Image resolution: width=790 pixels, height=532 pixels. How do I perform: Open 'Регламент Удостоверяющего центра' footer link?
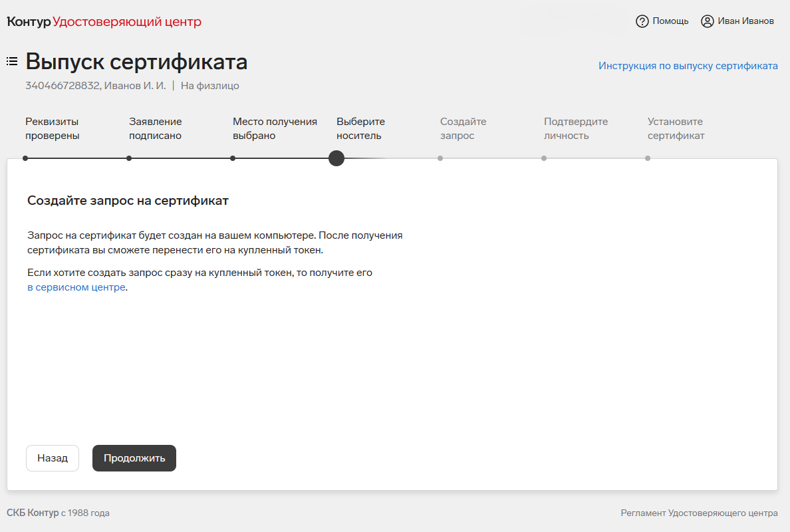pos(699,513)
